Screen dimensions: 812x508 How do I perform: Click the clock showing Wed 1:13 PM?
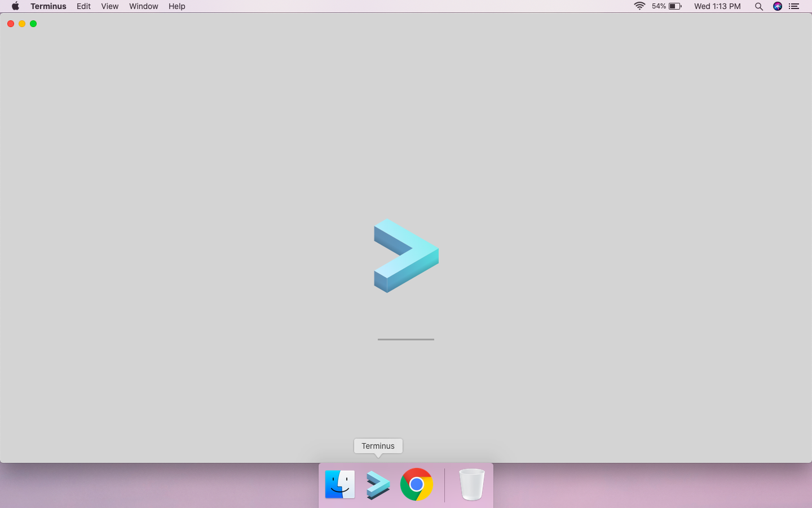[x=717, y=6]
